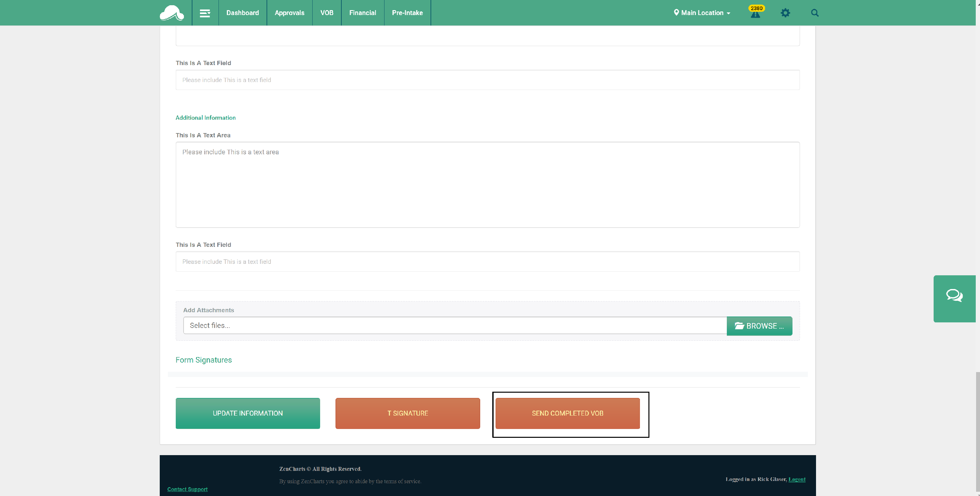Click the Form Signatures heading
980x496 pixels.
click(x=203, y=360)
